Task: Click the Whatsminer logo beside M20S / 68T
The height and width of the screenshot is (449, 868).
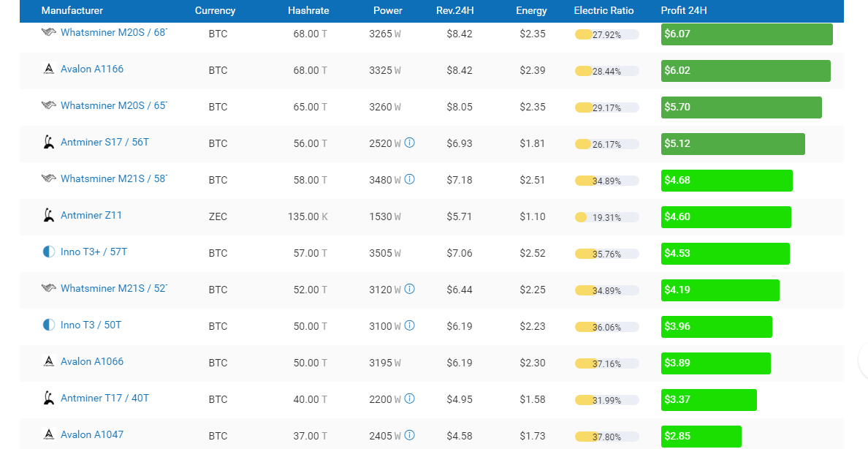Action: click(x=49, y=32)
